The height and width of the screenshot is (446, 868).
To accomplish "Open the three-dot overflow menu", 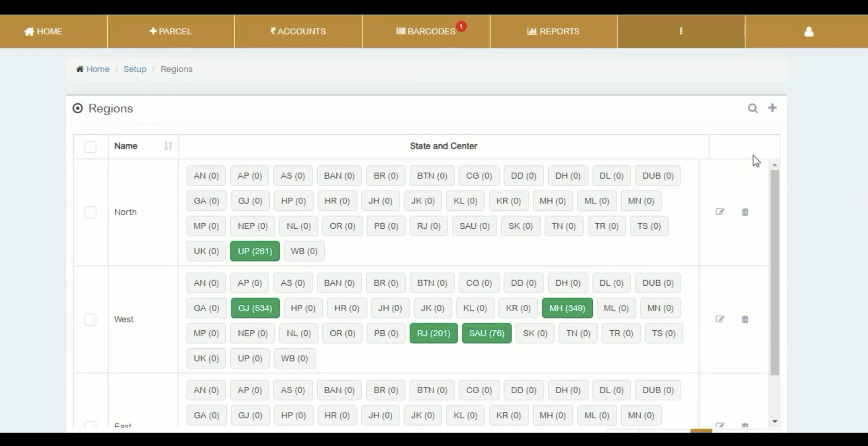I will pyautogui.click(x=681, y=31).
